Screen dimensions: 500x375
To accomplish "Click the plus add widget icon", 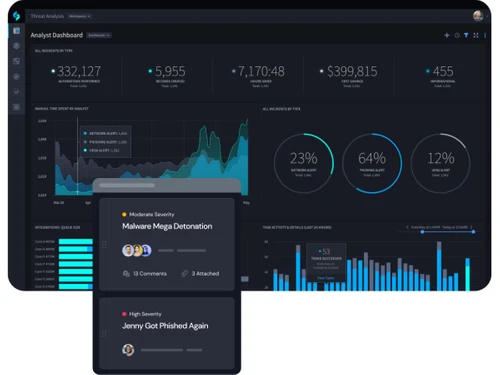I will tap(447, 35).
